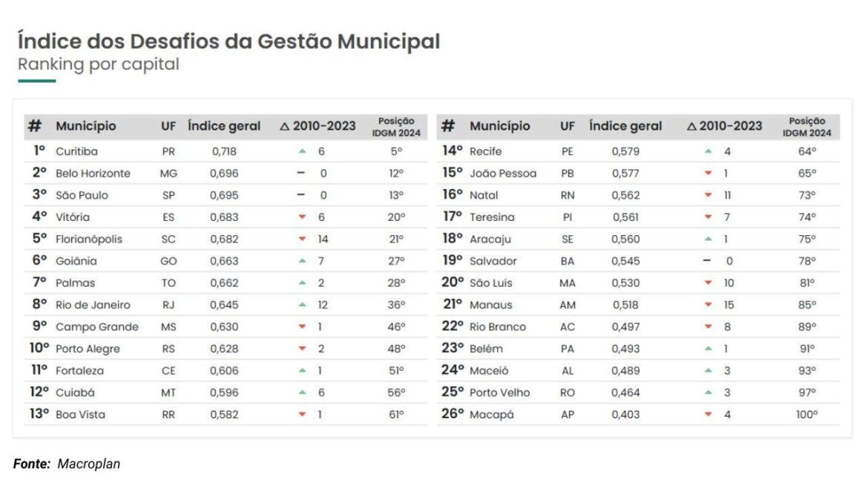Viewport: 868px width, 488px height.
Task: Click the neutral dash icon in São Paulo row
Action: (x=301, y=195)
